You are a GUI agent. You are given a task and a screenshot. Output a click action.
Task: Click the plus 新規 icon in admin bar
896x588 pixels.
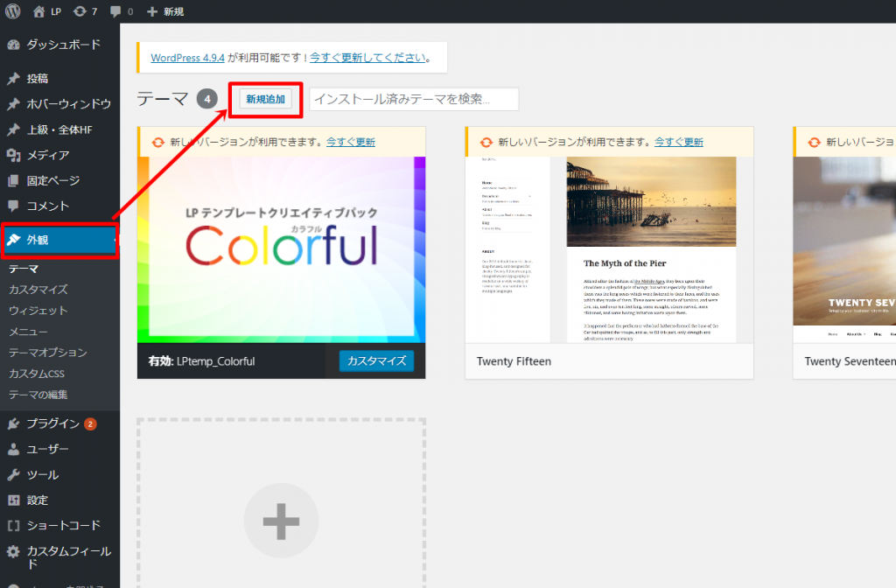coord(152,11)
